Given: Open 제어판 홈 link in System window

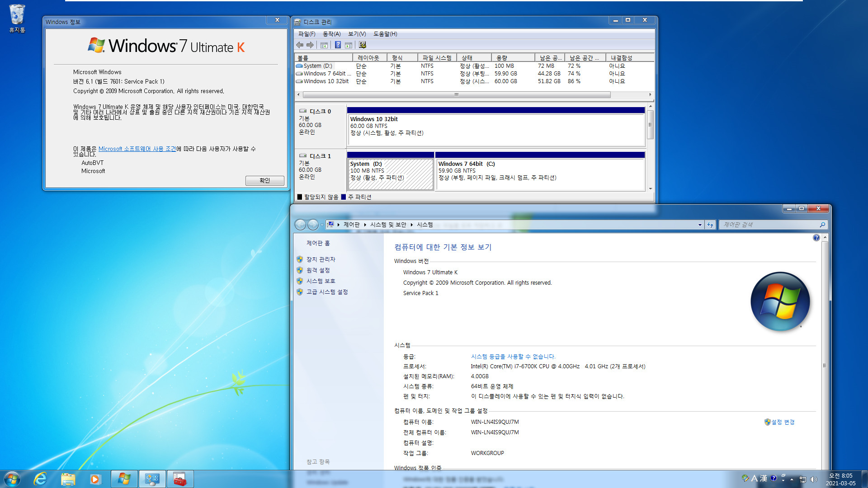Looking at the screenshot, I should click(x=318, y=243).
